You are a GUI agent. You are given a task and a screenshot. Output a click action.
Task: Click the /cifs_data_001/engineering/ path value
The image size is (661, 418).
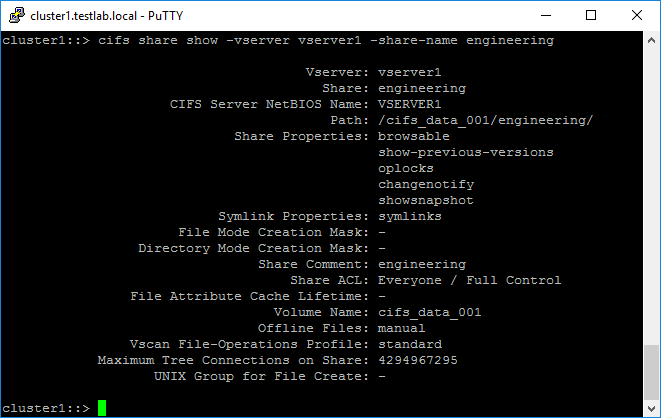[485, 120]
